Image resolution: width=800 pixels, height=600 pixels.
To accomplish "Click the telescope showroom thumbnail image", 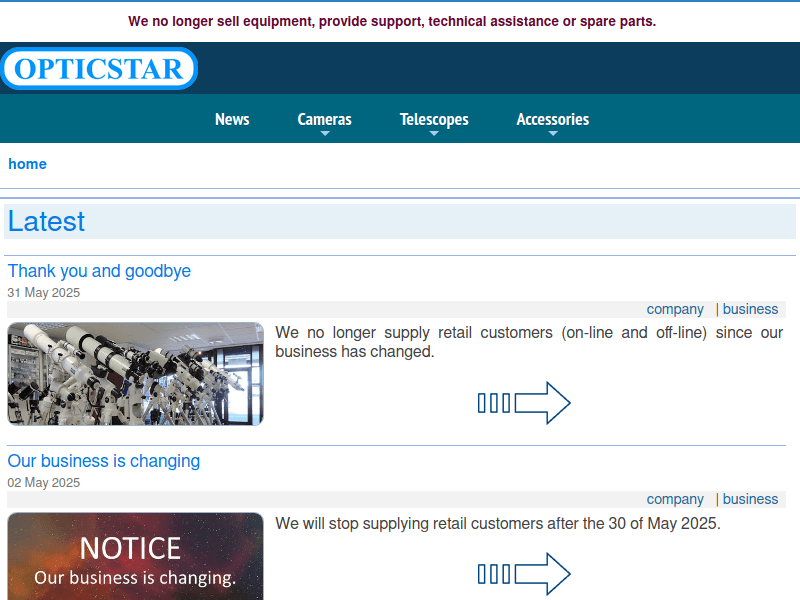I will (x=135, y=374).
